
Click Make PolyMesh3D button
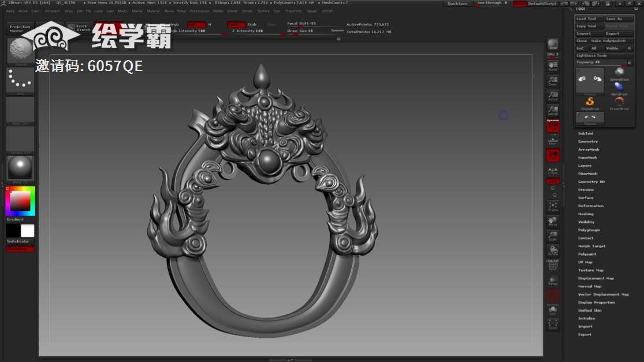[612, 41]
